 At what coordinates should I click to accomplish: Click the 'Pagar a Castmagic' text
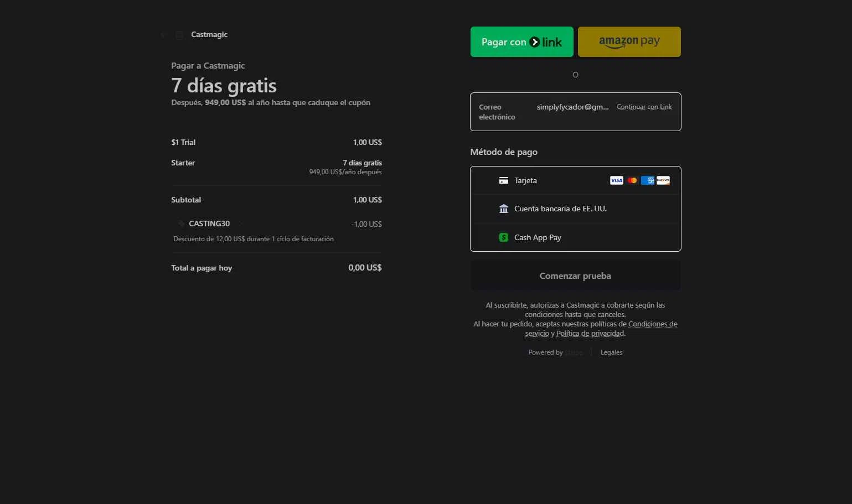coord(208,66)
